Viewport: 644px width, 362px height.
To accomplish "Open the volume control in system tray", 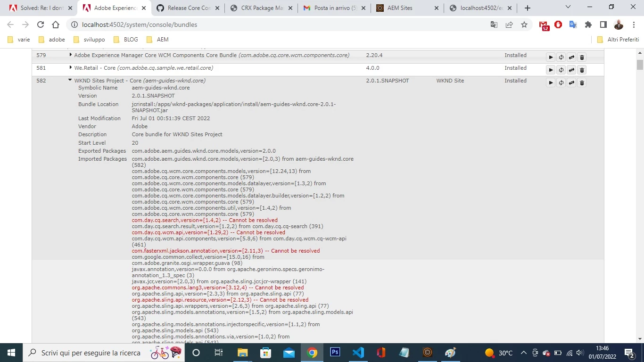I will [580, 353].
